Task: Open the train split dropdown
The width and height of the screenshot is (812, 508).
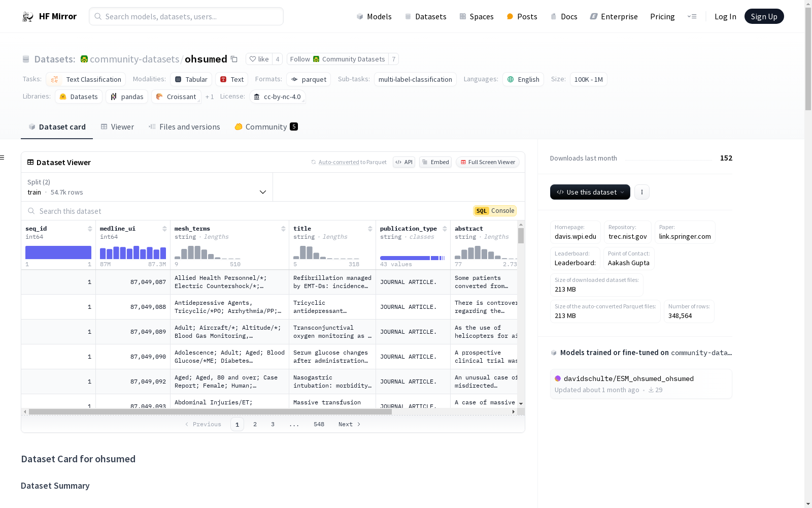Action: tap(147, 187)
